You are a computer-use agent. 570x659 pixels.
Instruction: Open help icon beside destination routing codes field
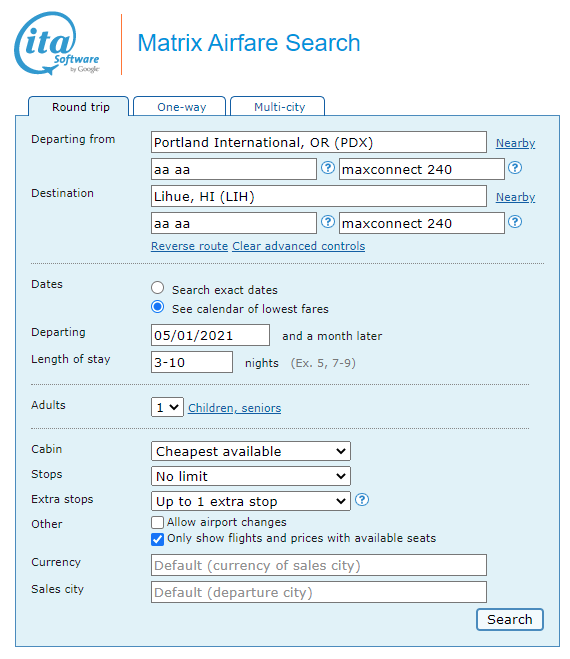click(328, 221)
